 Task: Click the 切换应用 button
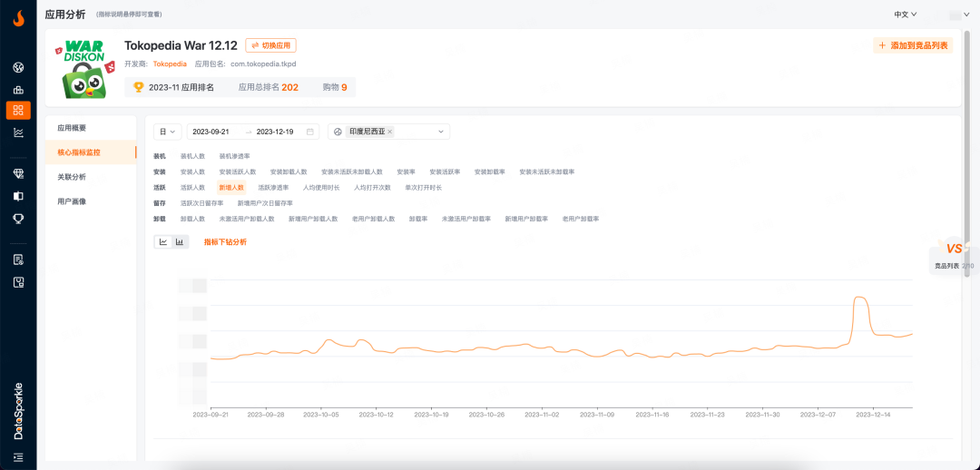pyautogui.click(x=270, y=45)
